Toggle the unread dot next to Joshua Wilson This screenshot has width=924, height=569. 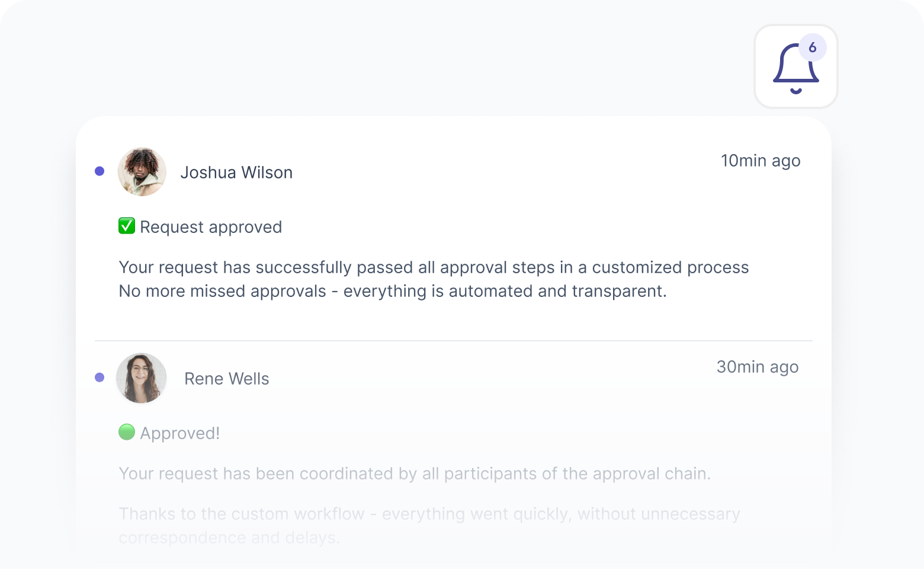[100, 171]
